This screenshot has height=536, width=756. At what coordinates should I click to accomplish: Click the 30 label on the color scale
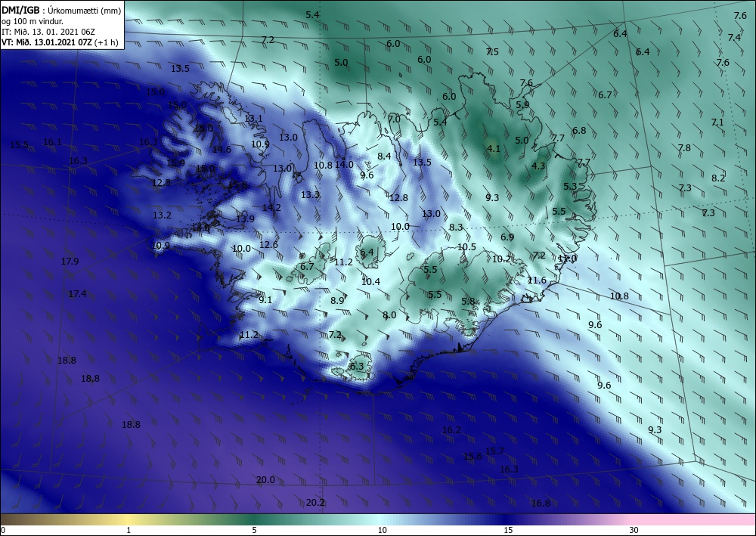pyautogui.click(x=634, y=530)
